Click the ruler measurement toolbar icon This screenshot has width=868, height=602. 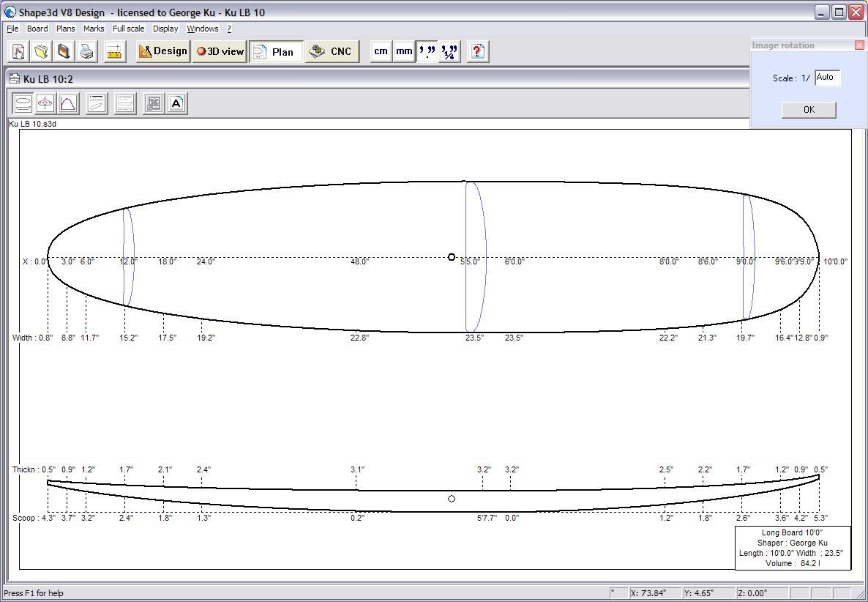coord(113,51)
